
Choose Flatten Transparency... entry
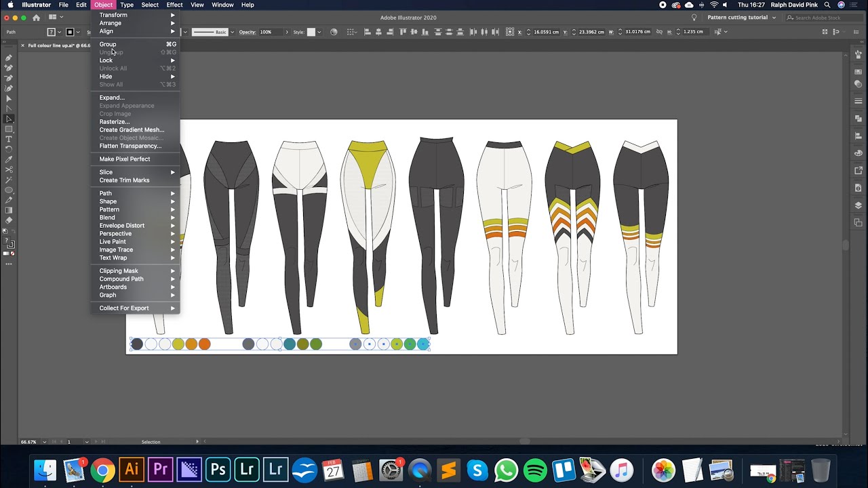136,146
